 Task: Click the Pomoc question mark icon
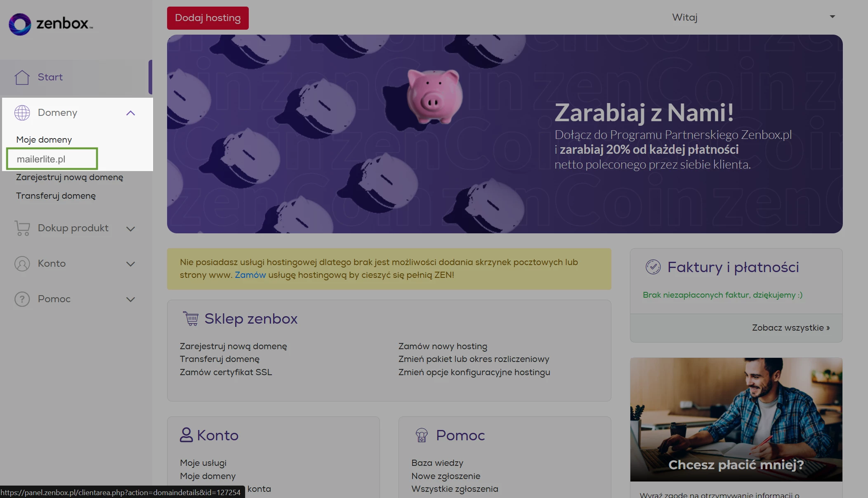pos(22,299)
